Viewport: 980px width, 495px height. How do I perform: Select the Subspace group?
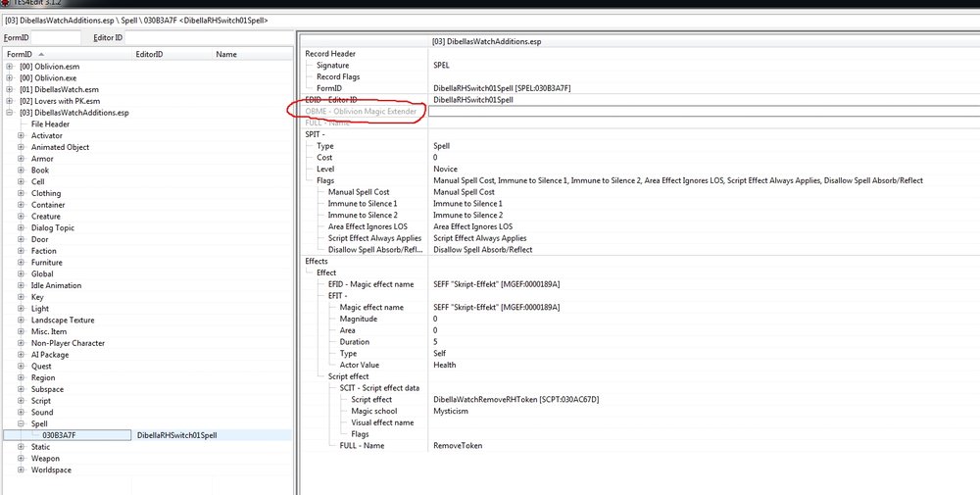(x=47, y=389)
